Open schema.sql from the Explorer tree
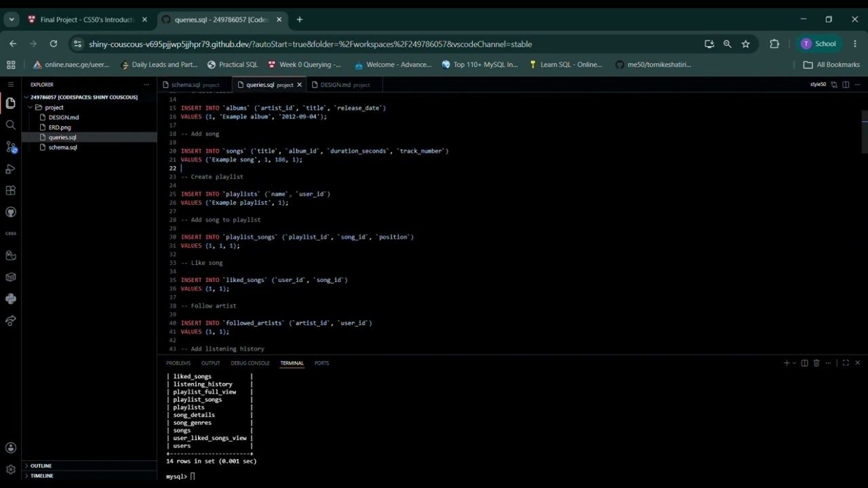 tap(89, 147)
